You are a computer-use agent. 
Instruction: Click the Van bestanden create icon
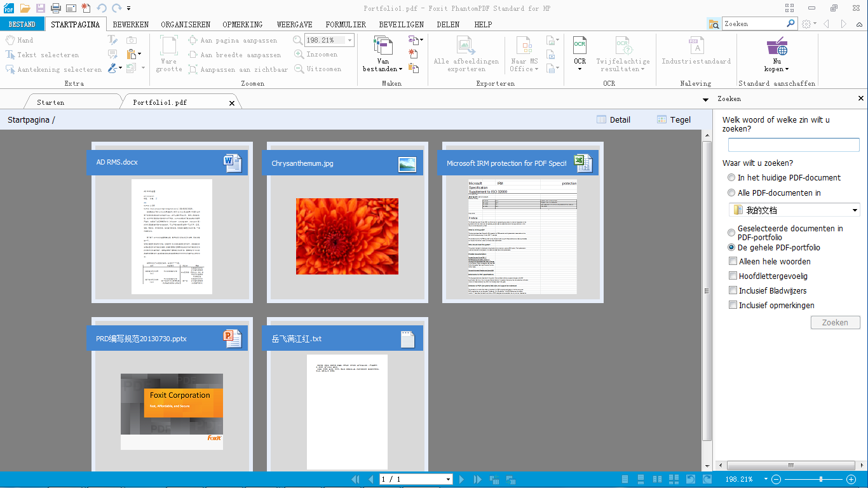[383, 46]
